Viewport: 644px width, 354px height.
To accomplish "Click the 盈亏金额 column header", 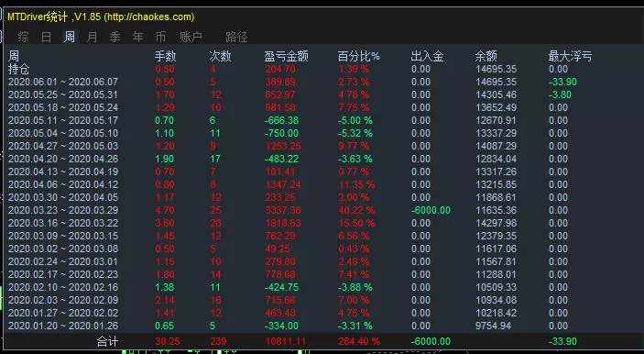I will [x=286, y=56].
